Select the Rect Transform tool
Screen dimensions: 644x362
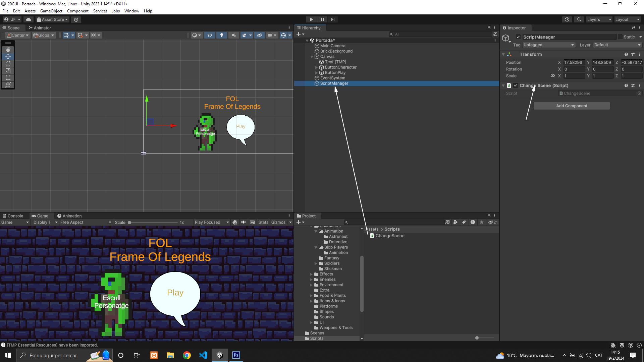pos(8,78)
